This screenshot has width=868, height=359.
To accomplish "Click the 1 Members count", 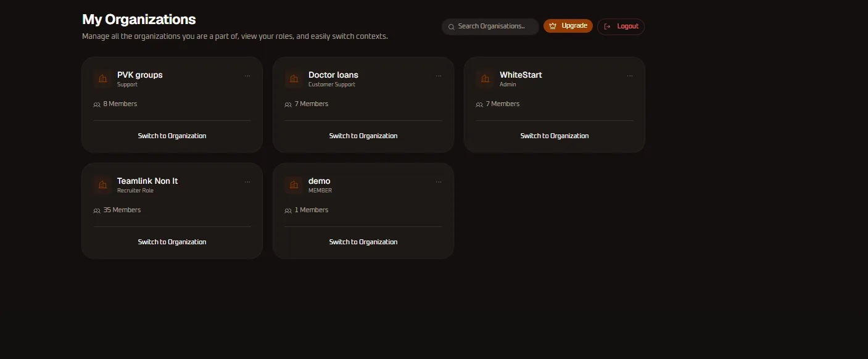I will 312,210.
